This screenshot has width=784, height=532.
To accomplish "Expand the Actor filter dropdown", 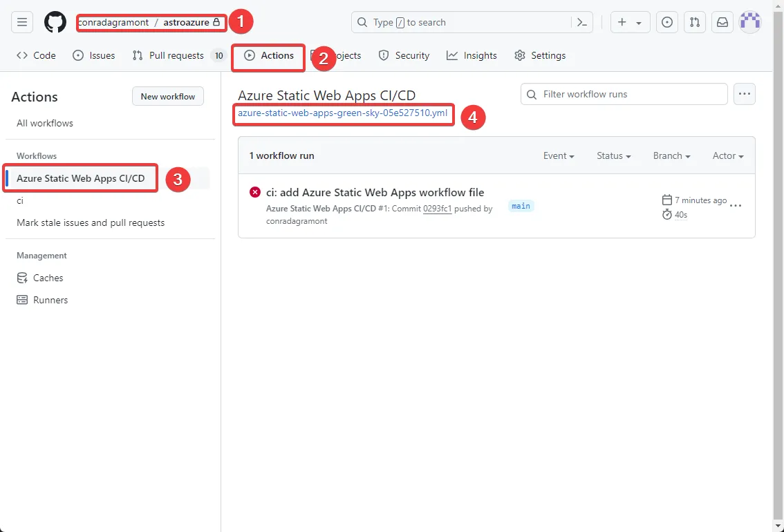I will (x=728, y=156).
